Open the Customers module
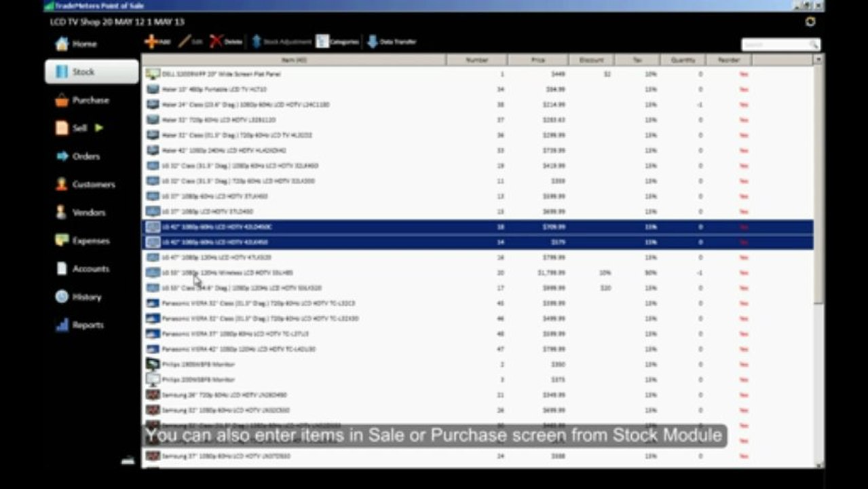 [85, 185]
